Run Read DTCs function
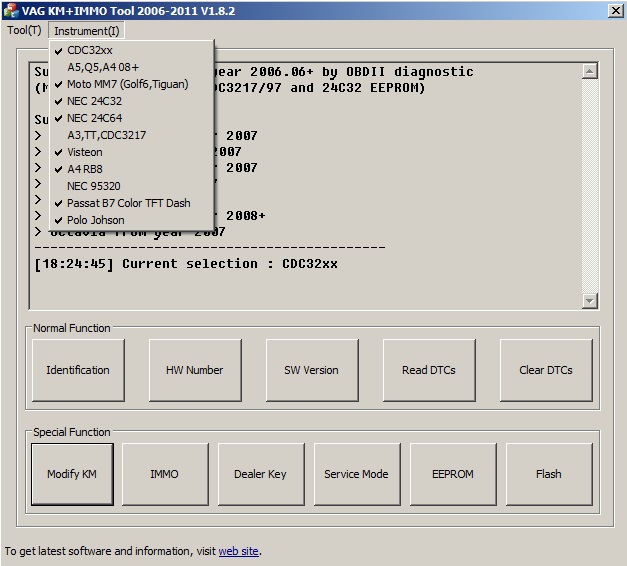627x566 pixels. 429,370
